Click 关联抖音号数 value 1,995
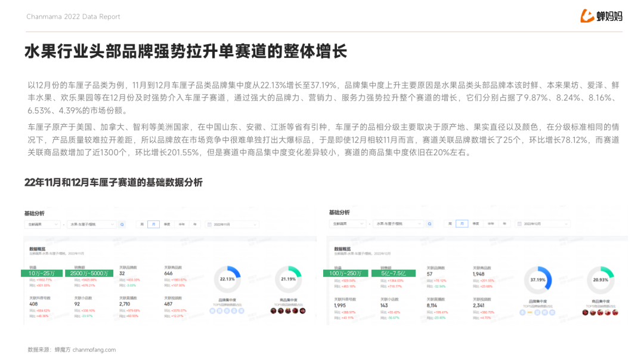The image size is (644, 363). point(340,306)
